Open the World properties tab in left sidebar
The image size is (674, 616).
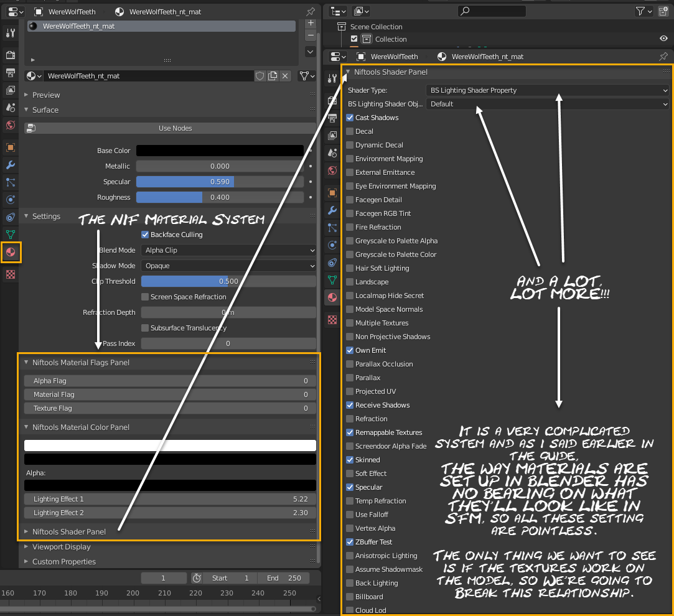[x=11, y=125]
